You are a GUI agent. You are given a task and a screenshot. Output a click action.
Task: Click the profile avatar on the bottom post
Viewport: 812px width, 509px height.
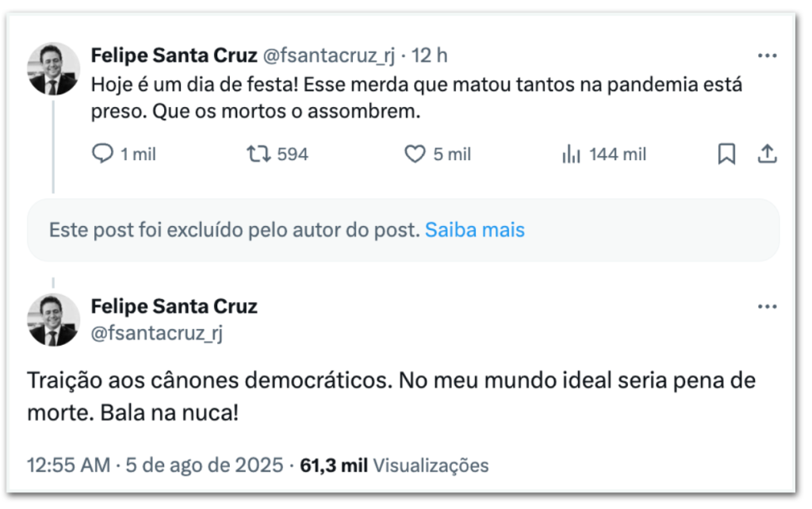[54, 320]
